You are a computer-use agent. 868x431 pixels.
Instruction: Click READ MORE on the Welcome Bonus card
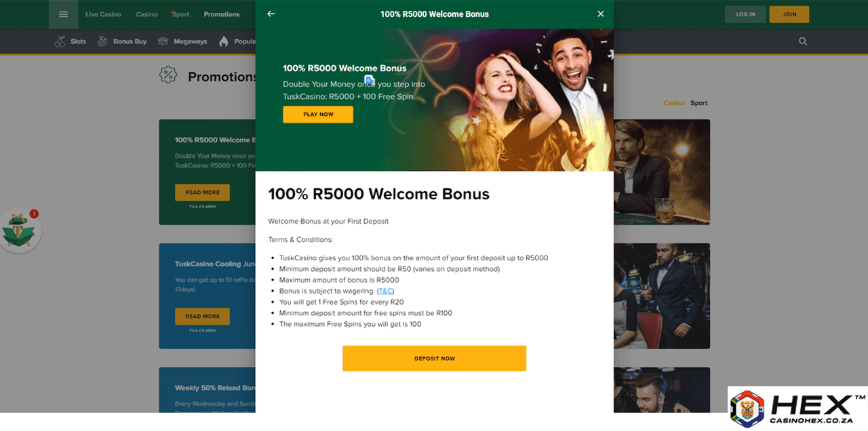(x=202, y=192)
